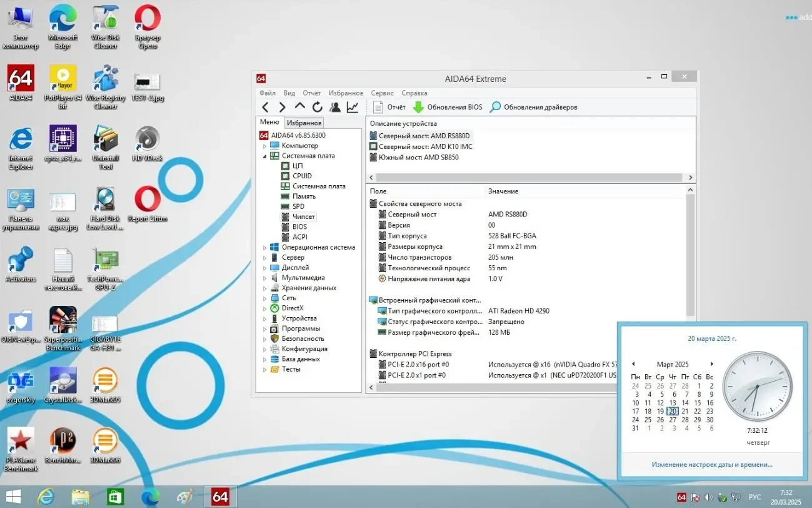Expand the Операционная система tree node
This screenshot has height=508, width=812.
click(x=264, y=248)
